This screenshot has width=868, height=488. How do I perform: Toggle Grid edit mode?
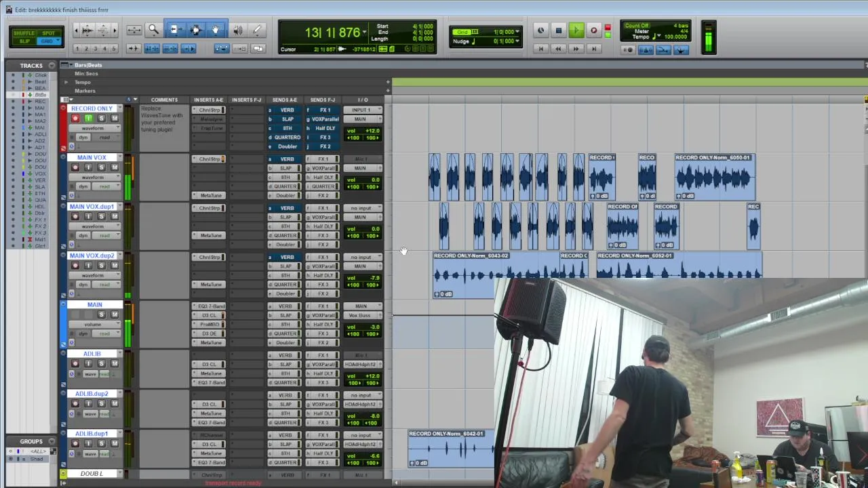[x=49, y=41]
